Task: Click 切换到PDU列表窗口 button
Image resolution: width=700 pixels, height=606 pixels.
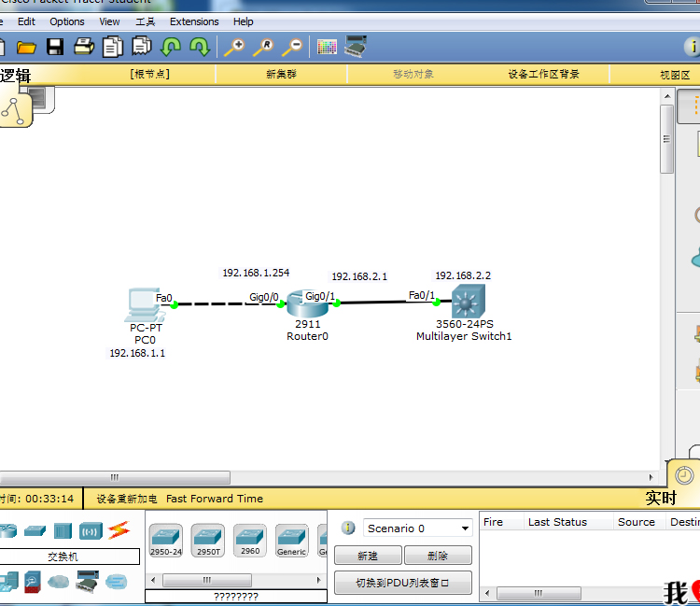Action: [402, 583]
